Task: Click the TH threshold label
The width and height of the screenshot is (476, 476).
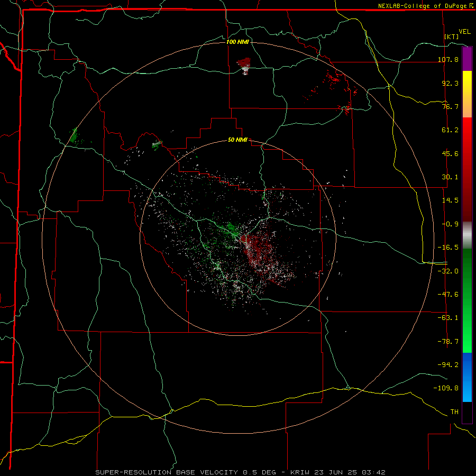Action: tap(454, 412)
